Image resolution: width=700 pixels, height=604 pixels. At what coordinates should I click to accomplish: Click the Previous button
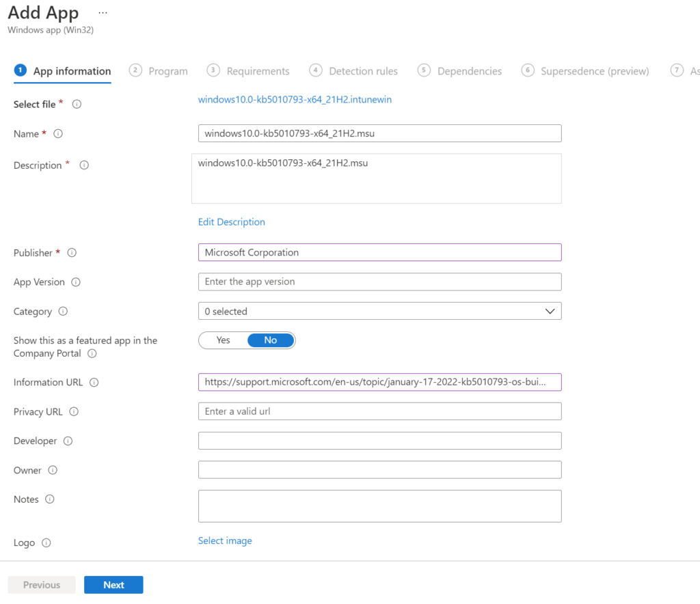click(x=42, y=585)
